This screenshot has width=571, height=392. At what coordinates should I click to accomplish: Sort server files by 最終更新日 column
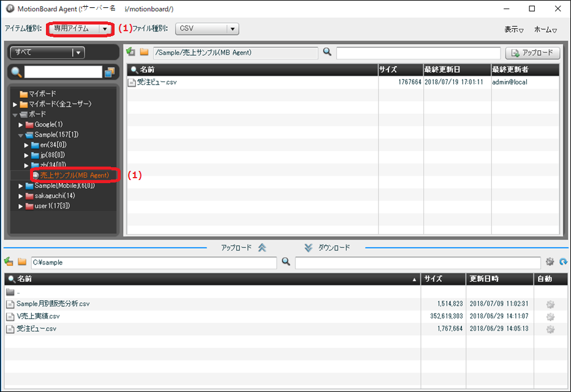pyautogui.click(x=458, y=70)
